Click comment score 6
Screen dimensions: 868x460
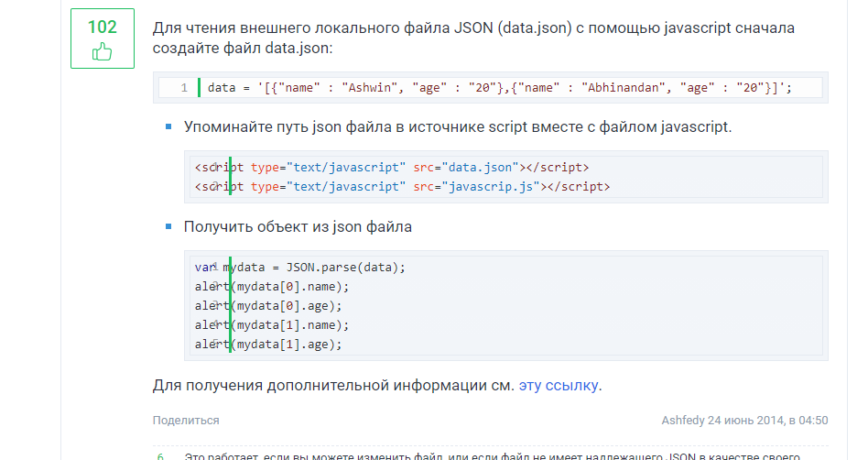[x=160, y=456]
